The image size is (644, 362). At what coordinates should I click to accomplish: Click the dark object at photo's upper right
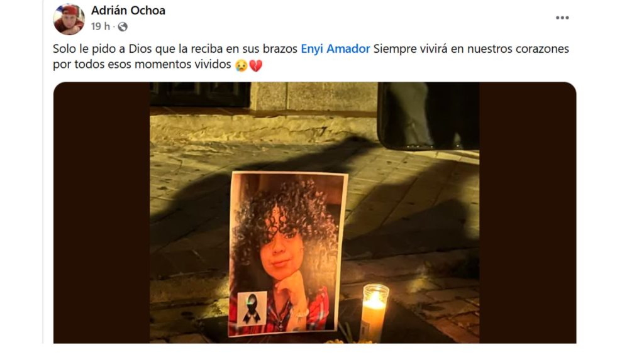[x=428, y=116]
